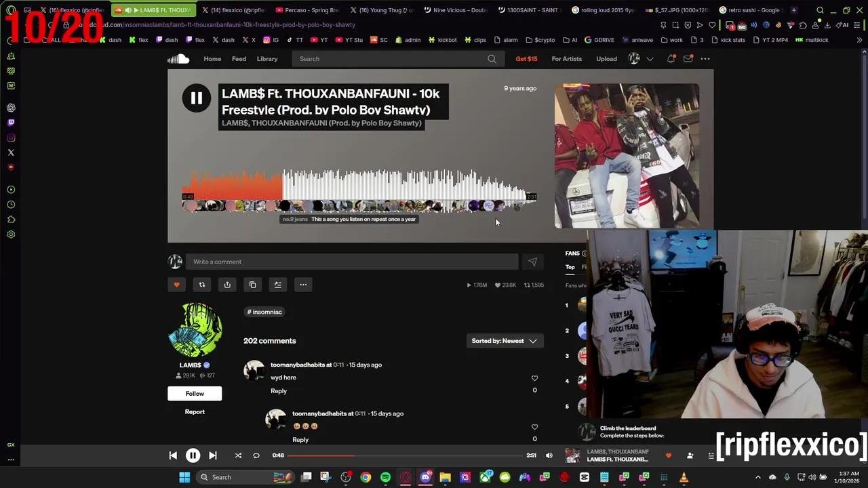Copy the track link icon
Viewport: 868px width, 488px height.
pyautogui.click(x=252, y=285)
